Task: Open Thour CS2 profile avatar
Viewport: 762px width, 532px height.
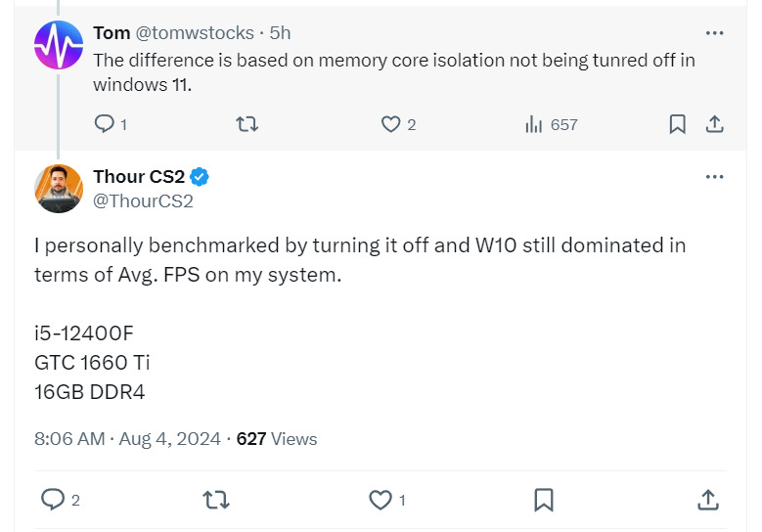Action: click(x=58, y=189)
